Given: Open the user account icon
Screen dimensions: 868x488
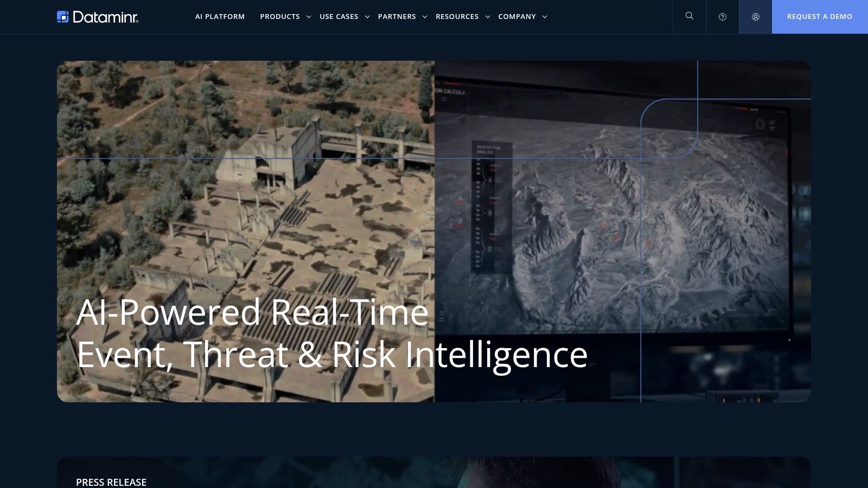Looking at the screenshot, I should pyautogui.click(x=756, y=17).
